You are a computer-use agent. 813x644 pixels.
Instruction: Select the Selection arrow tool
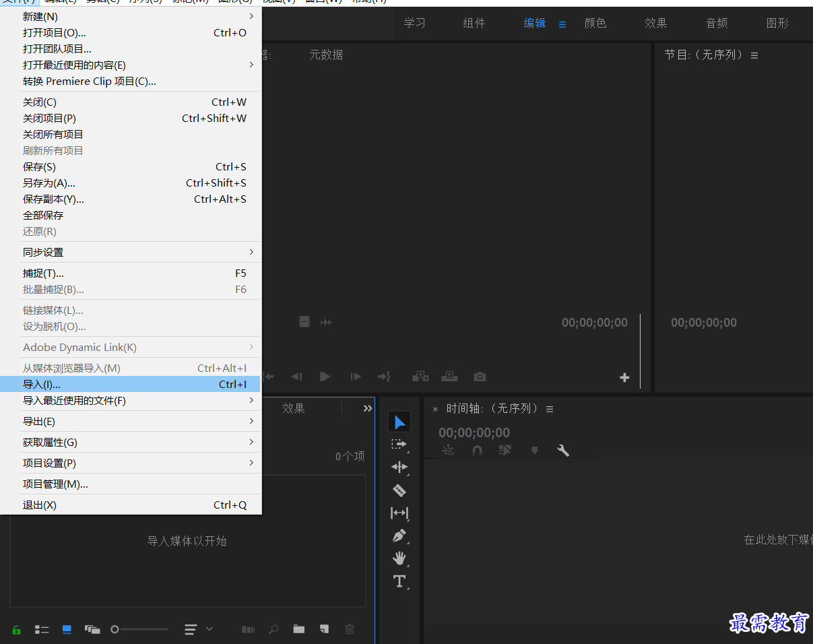pyautogui.click(x=399, y=422)
